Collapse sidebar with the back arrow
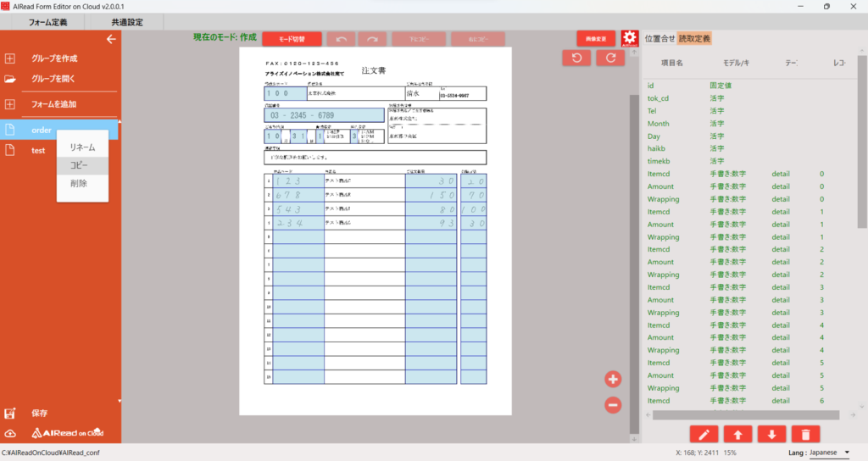 pos(110,39)
